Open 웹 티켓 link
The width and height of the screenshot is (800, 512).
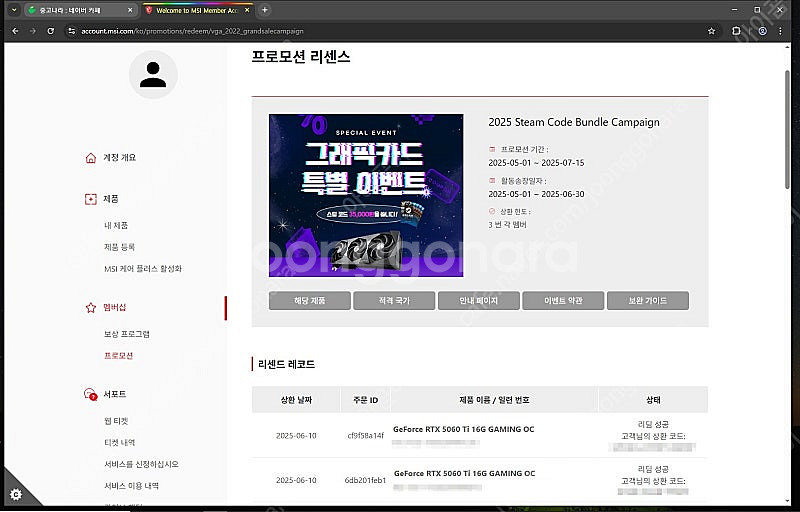pyautogui.click(x=116, y=421)
